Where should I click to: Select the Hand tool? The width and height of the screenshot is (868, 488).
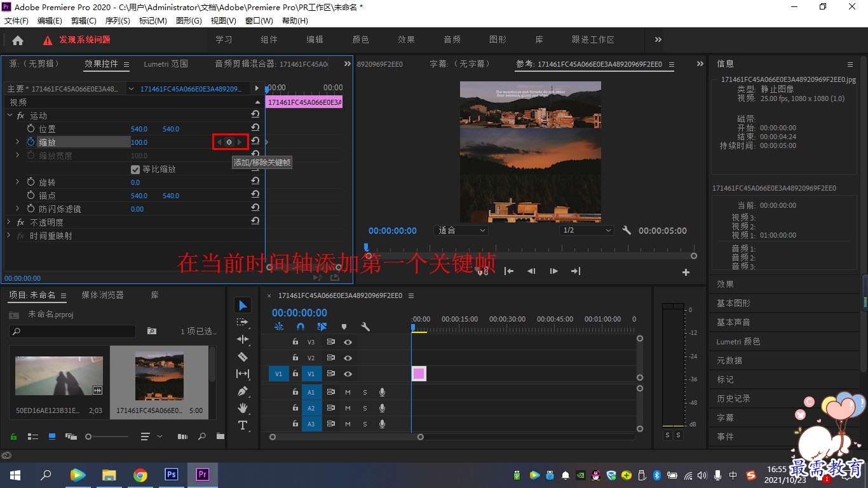coord(243,408)
